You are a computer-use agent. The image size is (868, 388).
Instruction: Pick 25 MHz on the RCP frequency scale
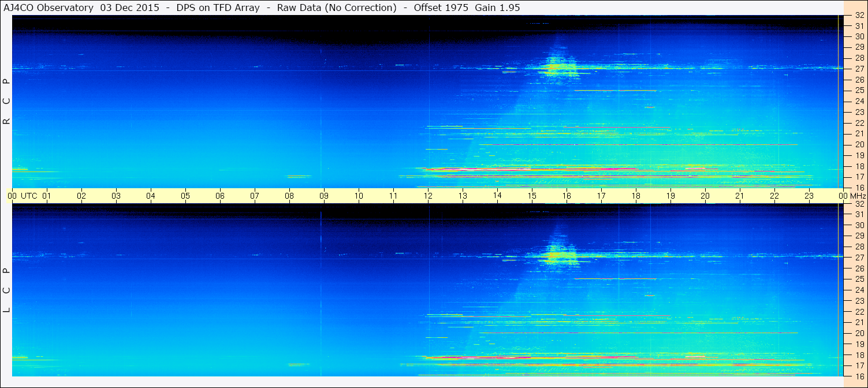(859, 91)
